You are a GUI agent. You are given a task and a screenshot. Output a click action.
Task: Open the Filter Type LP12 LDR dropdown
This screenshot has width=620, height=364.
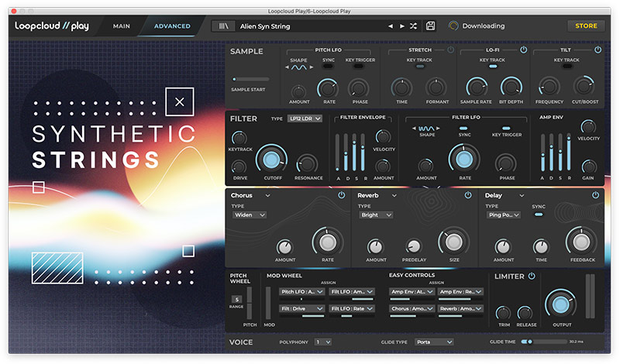pyautogui.click(x=305, y=118)
